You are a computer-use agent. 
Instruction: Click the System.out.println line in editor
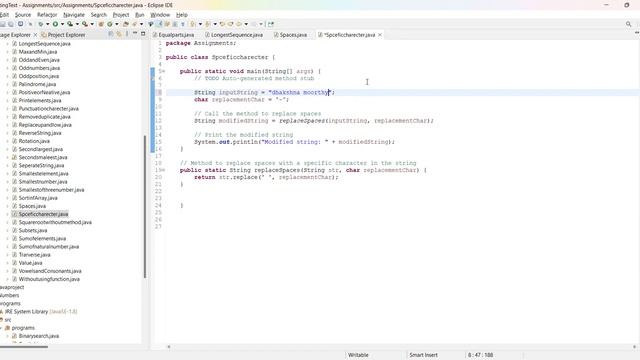(x=294, y=142)
